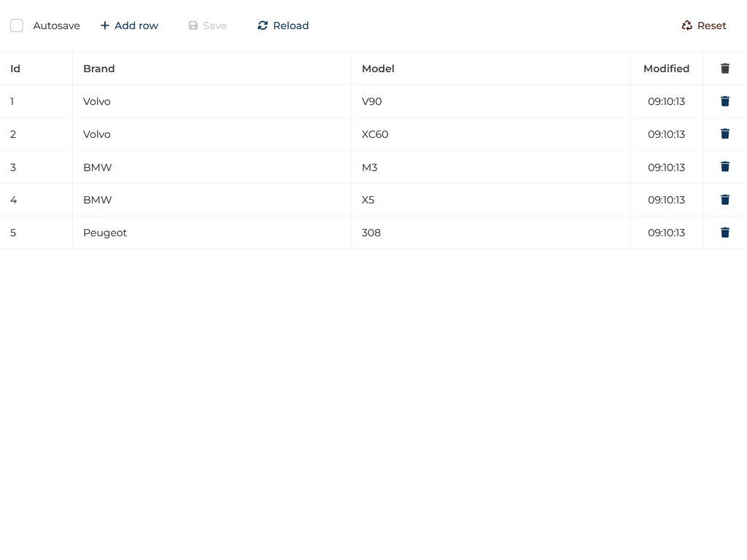This screenshot has height=560, width=747.
Task: Select the Volvo V90 model cell
Action: click(372, 101)
